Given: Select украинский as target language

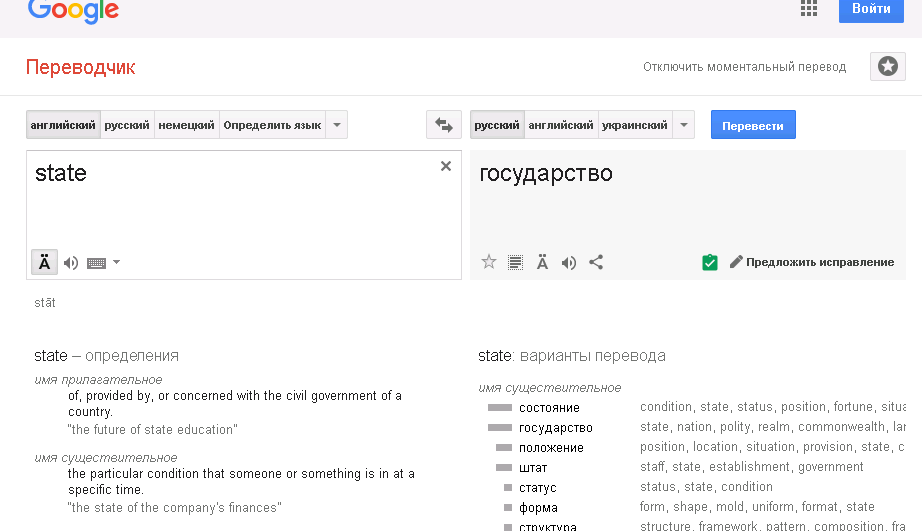Looking at the screenshot, I should click(x=635, y=125).
